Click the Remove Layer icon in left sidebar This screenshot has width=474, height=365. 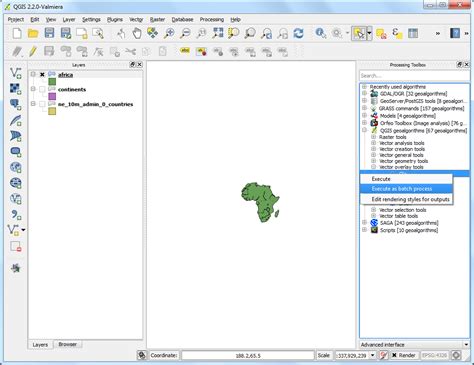pos(16,247)
